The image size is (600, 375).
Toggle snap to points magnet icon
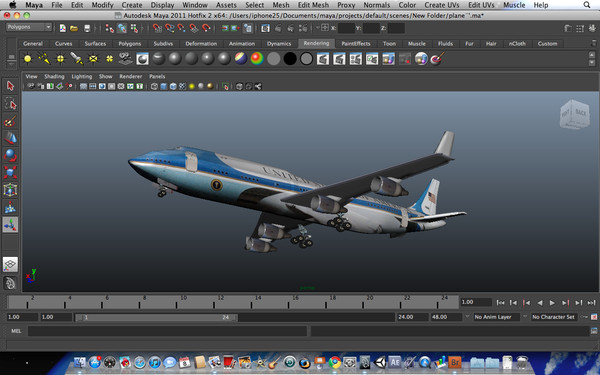(x=181, y=28)
